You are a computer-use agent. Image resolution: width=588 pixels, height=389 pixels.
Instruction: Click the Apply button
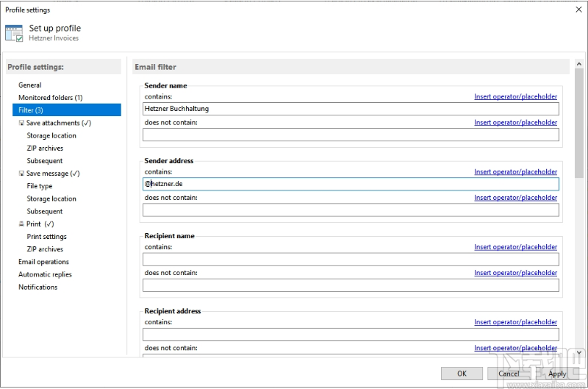556,374
